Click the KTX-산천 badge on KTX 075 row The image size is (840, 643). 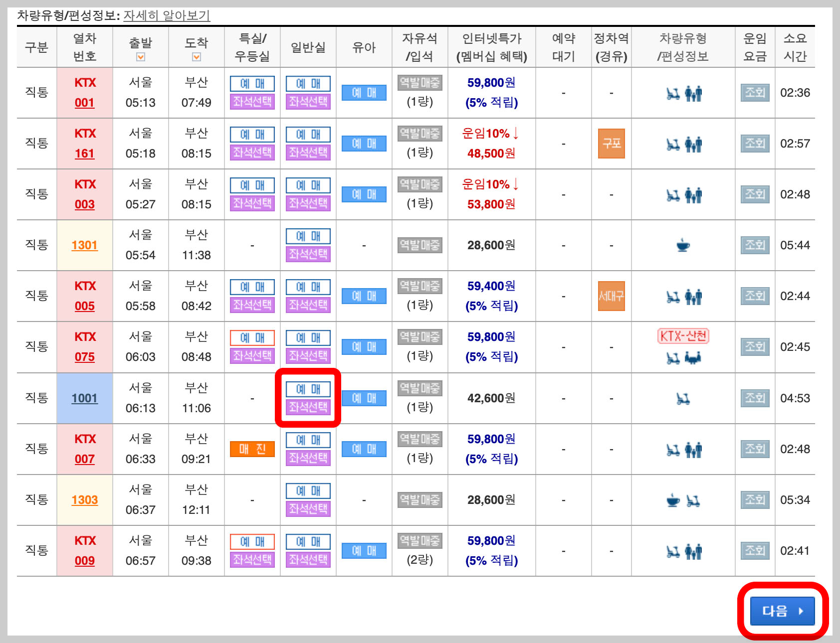(682, 336)
